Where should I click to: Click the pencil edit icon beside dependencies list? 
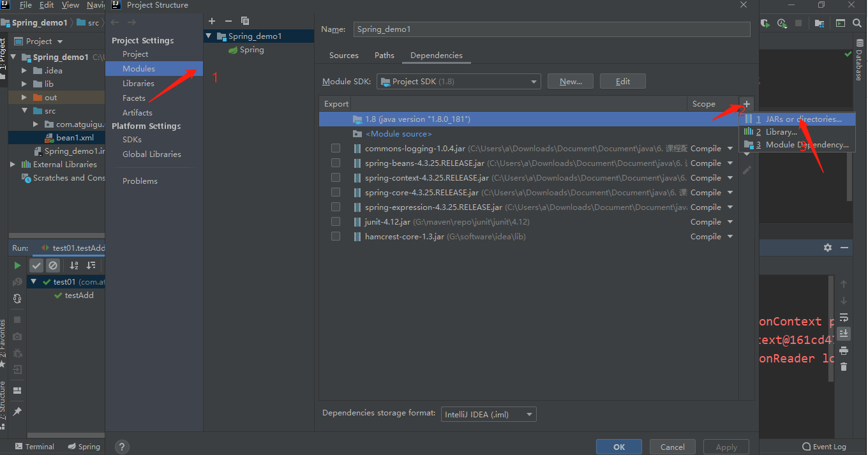pyautogui.click(x=747, y=170)
